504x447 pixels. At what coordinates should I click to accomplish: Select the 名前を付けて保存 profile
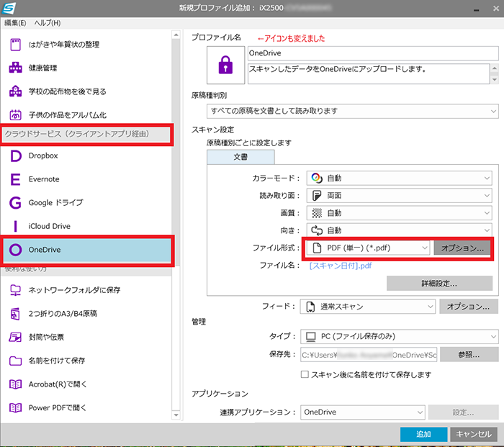(x=86, y=361)
